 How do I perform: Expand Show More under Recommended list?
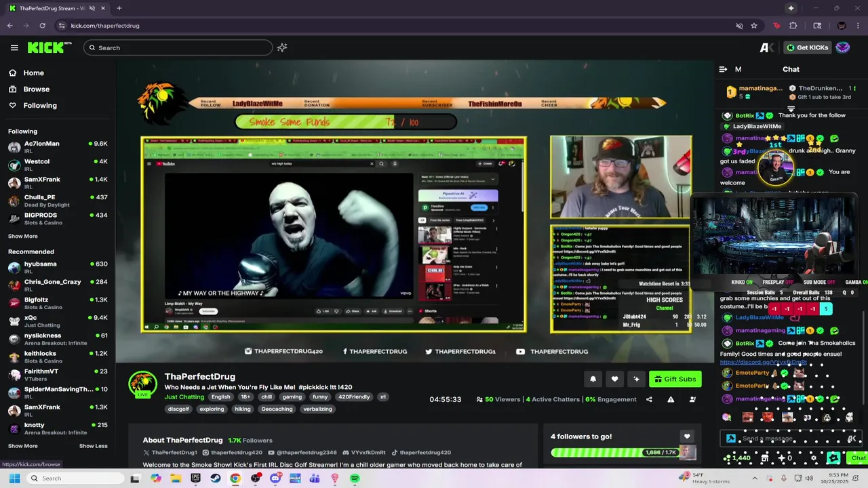click(23, 446)
